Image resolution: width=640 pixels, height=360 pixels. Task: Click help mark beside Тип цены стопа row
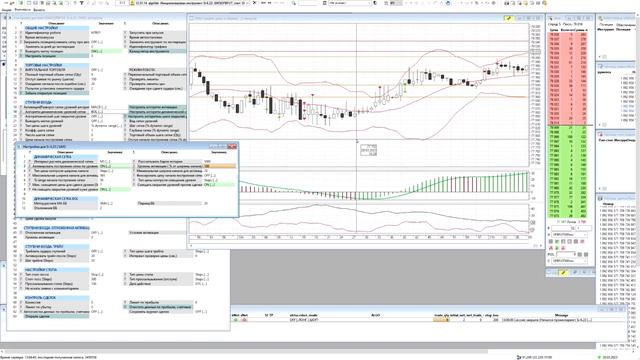[x=126, y=275]
